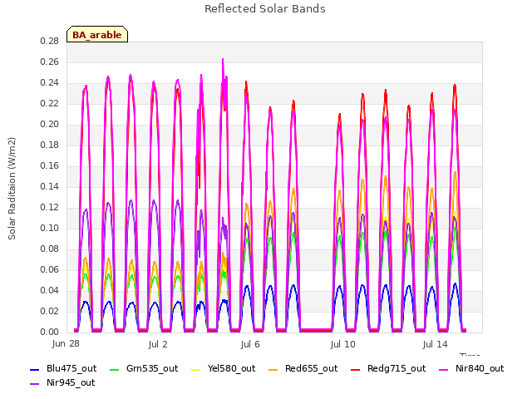Click the 0.28 y-axis label

click(50, 42)
